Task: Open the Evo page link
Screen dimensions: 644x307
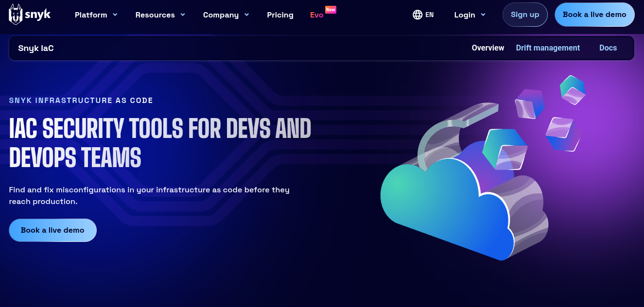Action: (316, 15)
